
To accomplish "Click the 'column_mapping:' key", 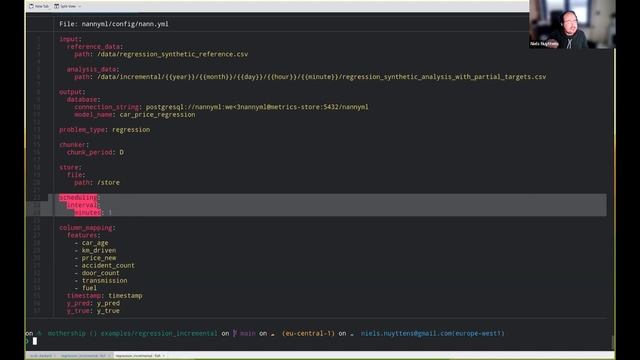I will coord(87,228).
